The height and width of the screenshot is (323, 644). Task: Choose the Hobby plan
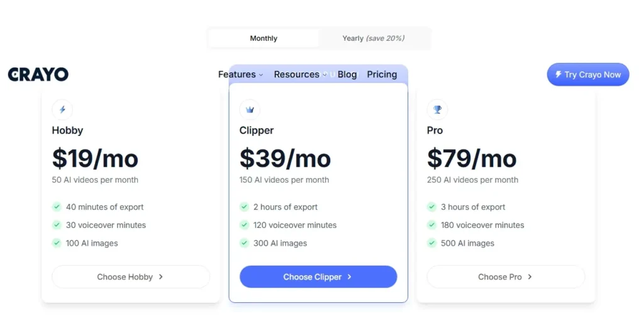click(131, 277)
